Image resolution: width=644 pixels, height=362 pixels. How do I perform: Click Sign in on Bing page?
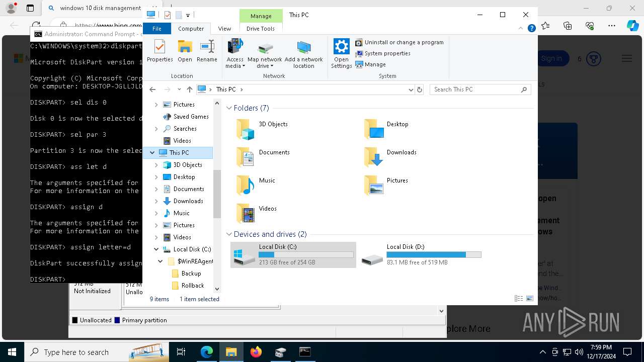click(x=552, y=59)
